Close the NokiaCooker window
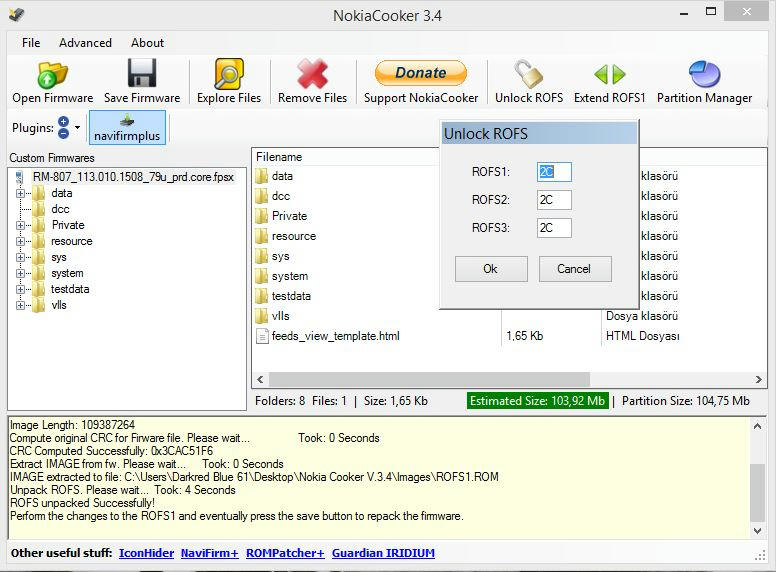 pos(746,11)
